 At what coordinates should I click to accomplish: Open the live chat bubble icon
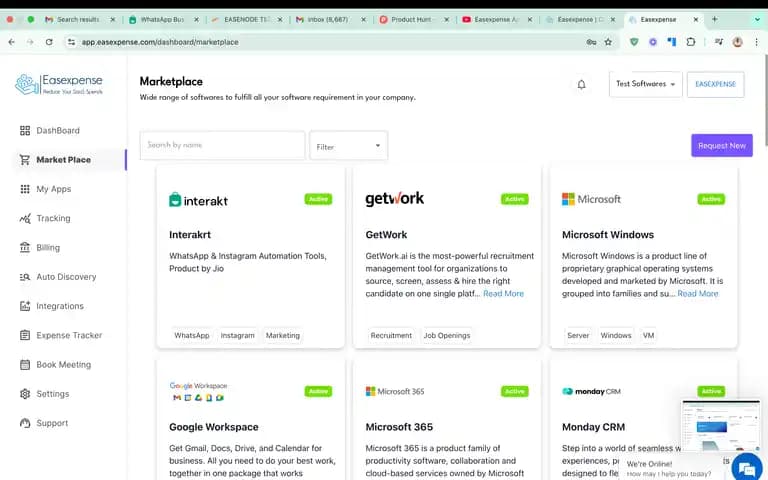[x=746, y=467]
